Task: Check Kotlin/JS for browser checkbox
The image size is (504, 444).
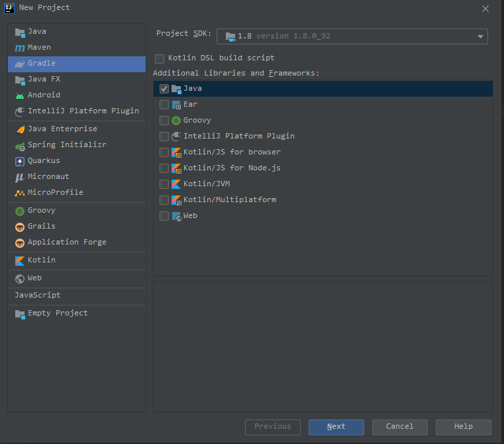Action: tap(164, 152)
